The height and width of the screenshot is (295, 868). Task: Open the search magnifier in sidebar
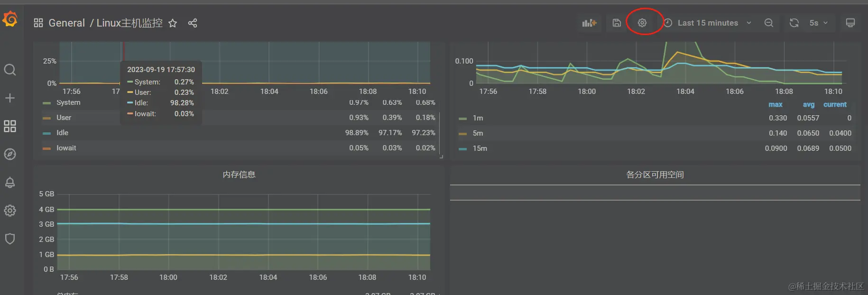point(10,70)
